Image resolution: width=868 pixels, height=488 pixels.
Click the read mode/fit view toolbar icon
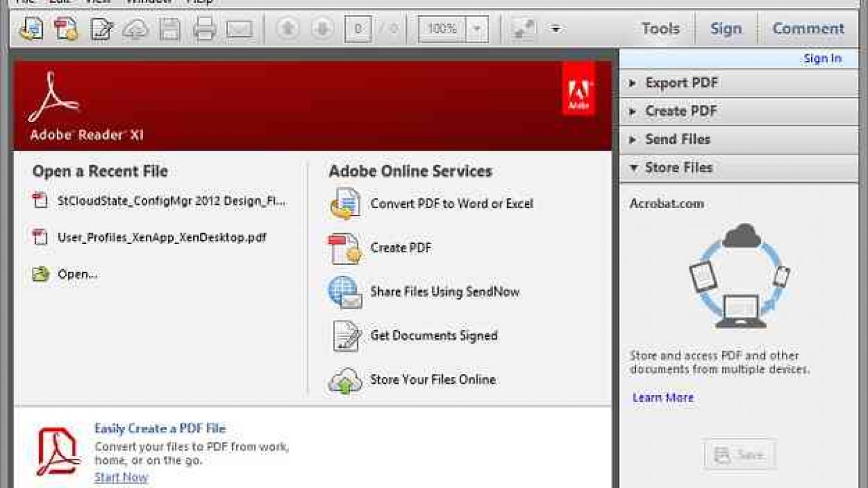pyautogui.click(x=523, y=28)
